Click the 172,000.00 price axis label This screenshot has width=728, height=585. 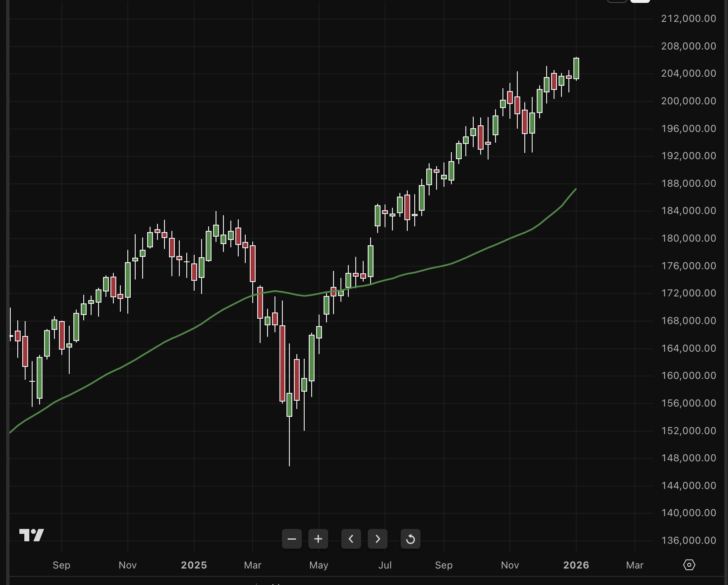(x=688, y=293)
